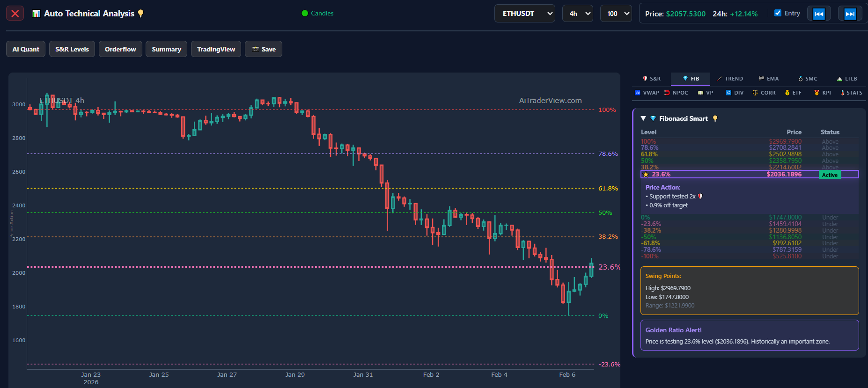Uncheck the Entry checkbox
This screenshot has height=388, width=868.
(x=778, y=13)
